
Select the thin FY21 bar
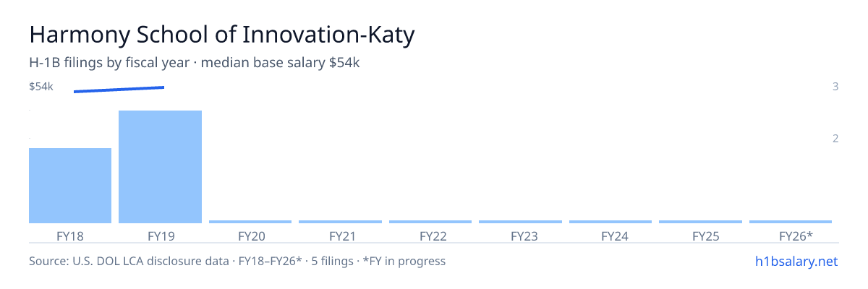click(340, 222)
